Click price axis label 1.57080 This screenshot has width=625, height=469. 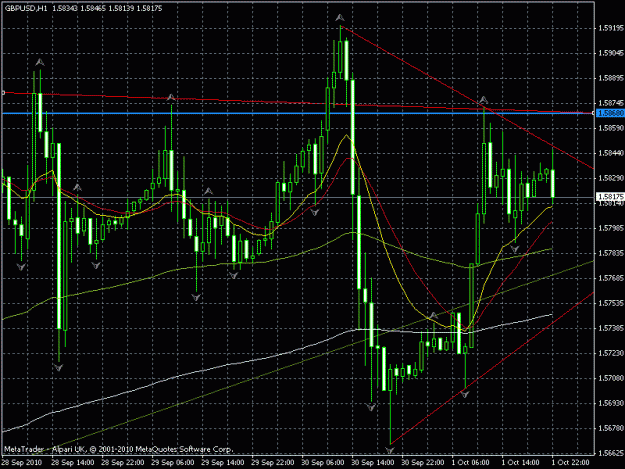(x=610, y=378)
